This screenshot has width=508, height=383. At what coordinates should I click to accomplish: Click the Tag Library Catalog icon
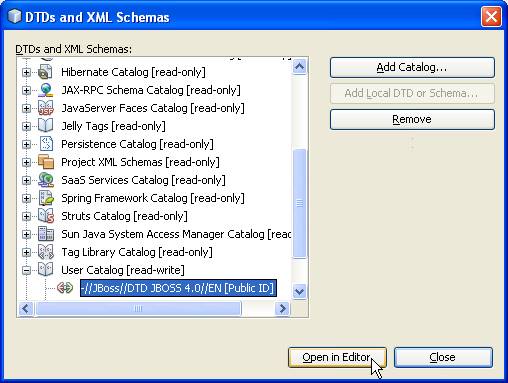pyautogui.click(x=46, y=252)
